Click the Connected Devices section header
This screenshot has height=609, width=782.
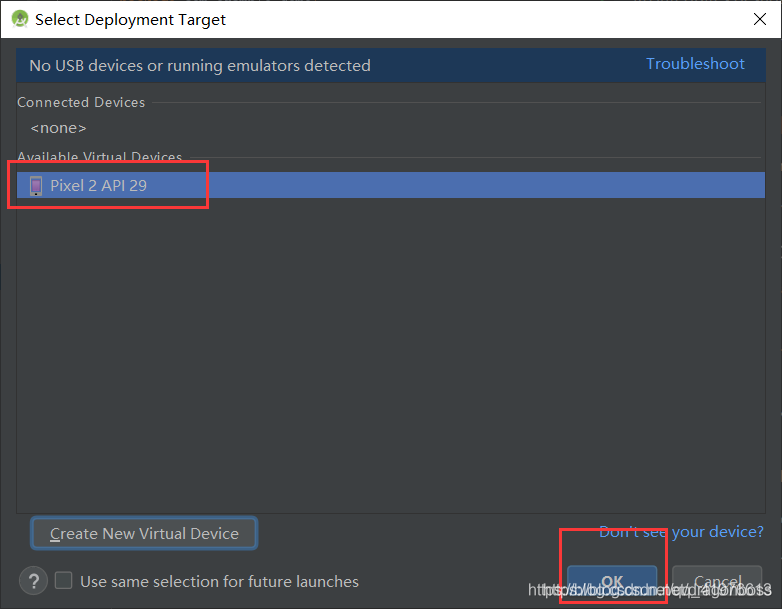point(81,102)
